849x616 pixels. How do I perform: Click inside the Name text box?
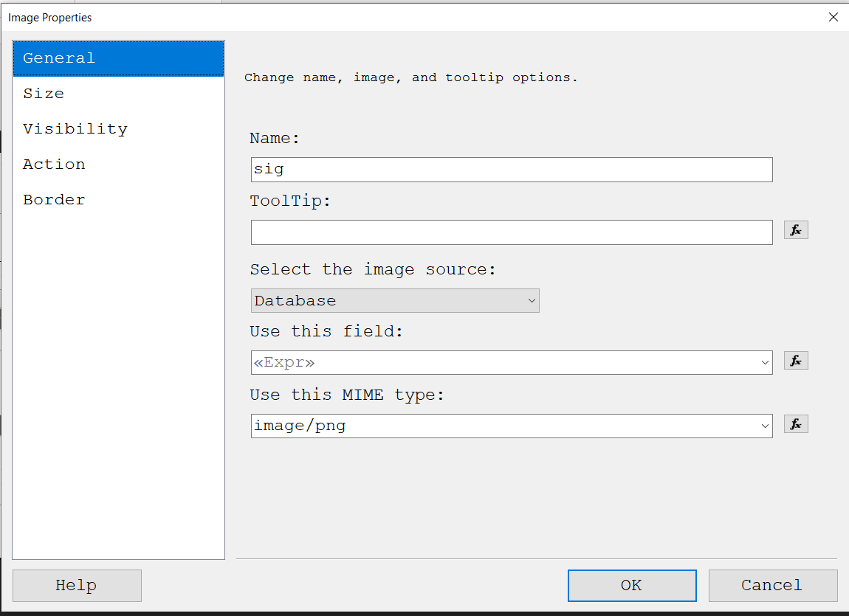point(512,170)
